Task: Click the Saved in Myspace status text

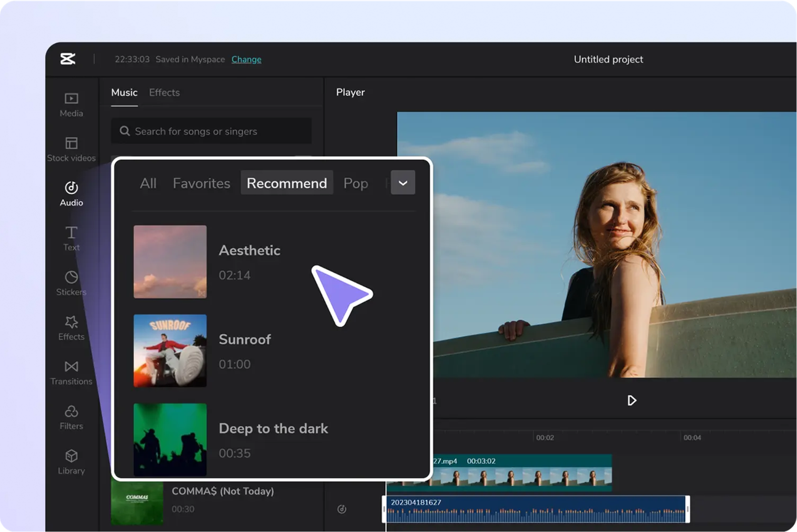Action: pos(190,59)
